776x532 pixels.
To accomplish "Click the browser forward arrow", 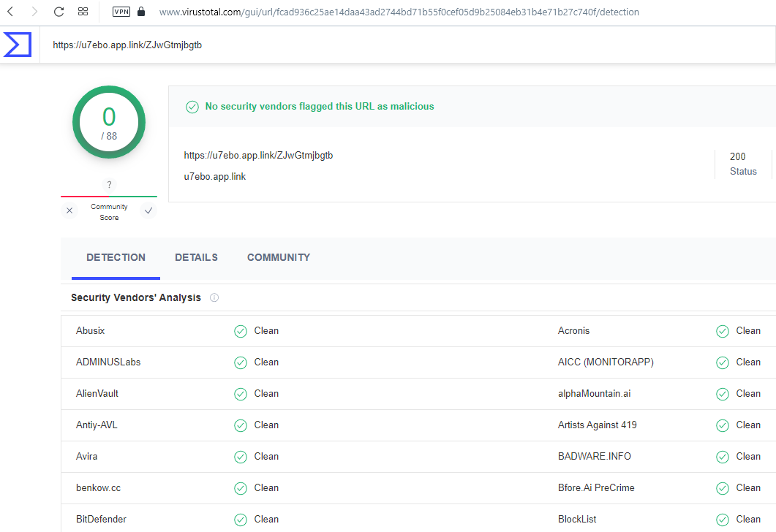I will [34, 12].
